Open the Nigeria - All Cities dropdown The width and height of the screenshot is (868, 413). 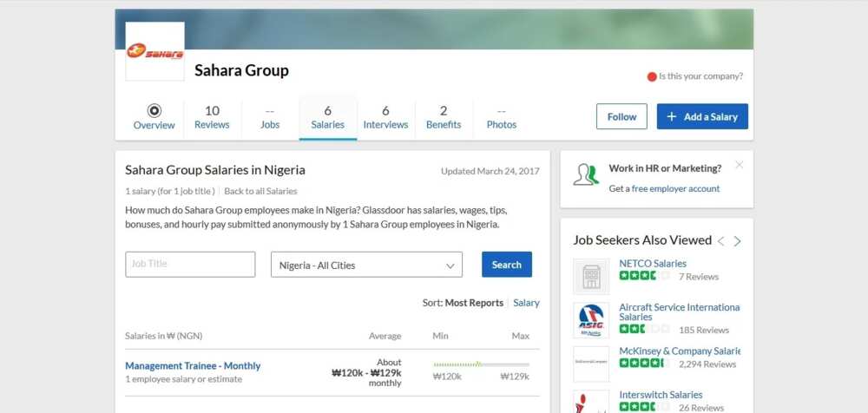[366, 265]
